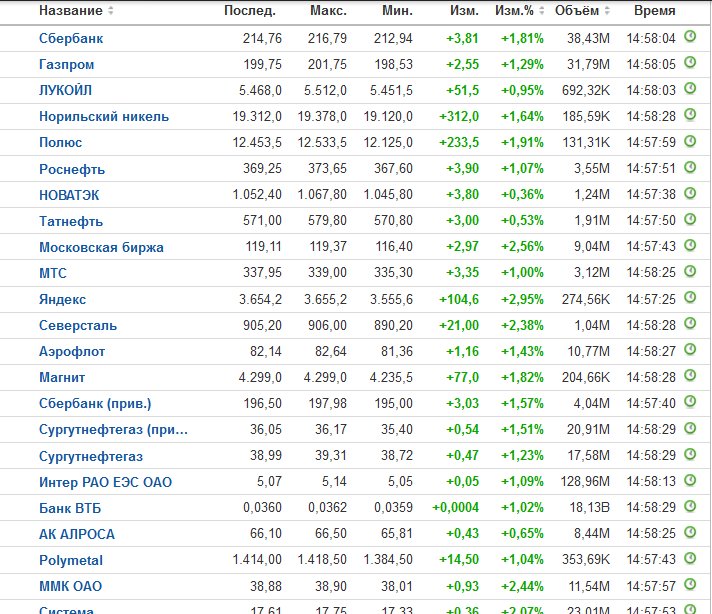Image resolution: width=712 pixels, height=614 pixels.
Task: Click the clock icon in the Газпром row
Action: point(690,62)
